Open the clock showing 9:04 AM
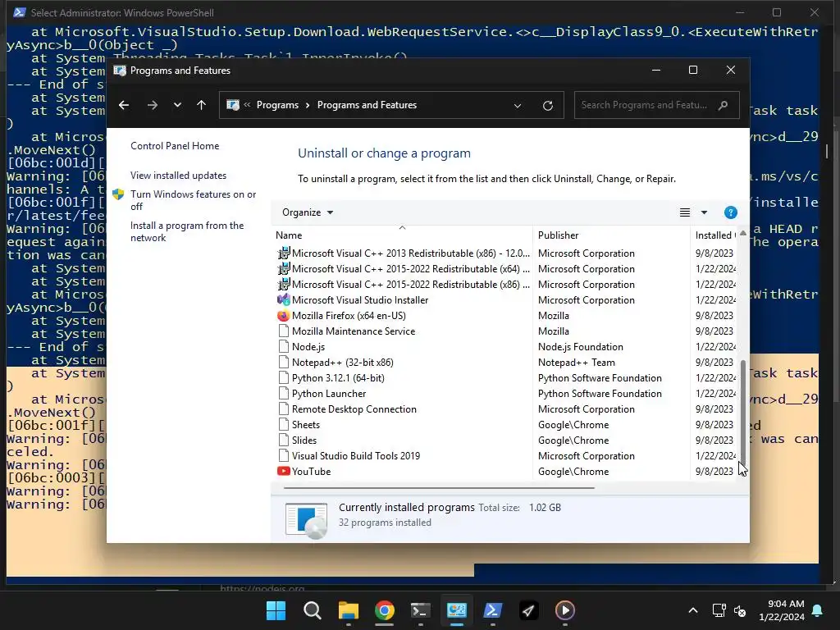The image size is (840, 630). (782, 610)
